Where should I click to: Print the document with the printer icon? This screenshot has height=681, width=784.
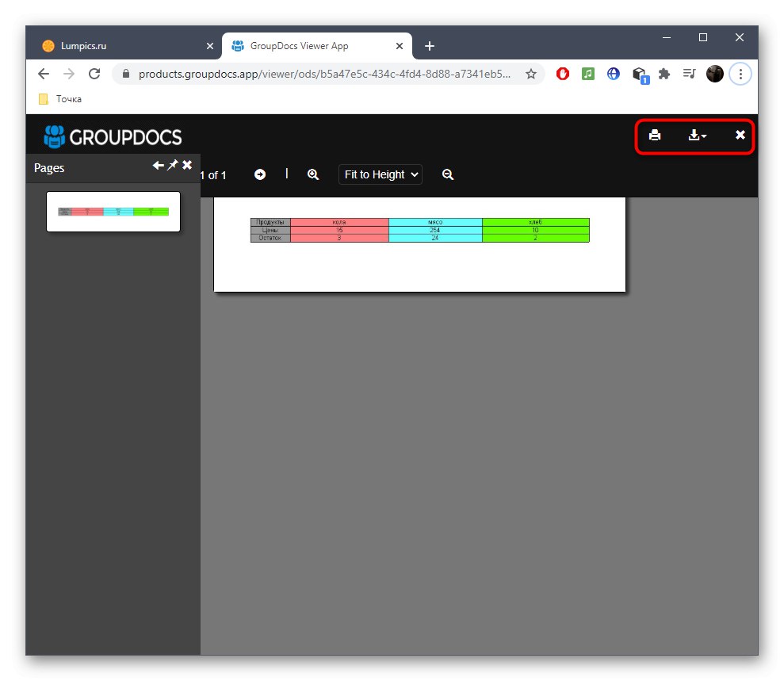click(x=655, y=135)
